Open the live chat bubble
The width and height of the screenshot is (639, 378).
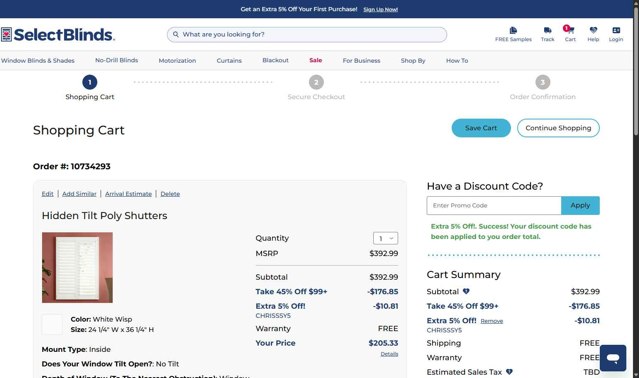pos(613,358)
